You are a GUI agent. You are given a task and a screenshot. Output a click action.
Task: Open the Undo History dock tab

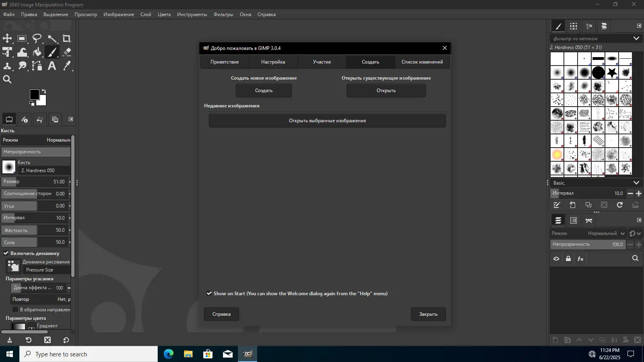click(39, 119)
